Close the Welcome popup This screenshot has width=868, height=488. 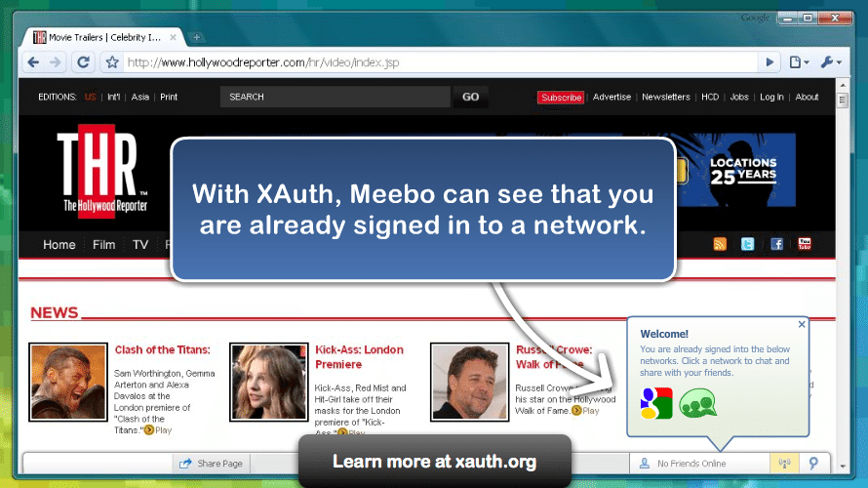802,325
